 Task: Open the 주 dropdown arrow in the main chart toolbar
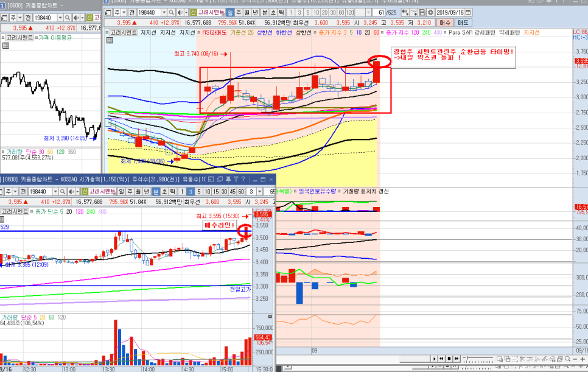124,12
